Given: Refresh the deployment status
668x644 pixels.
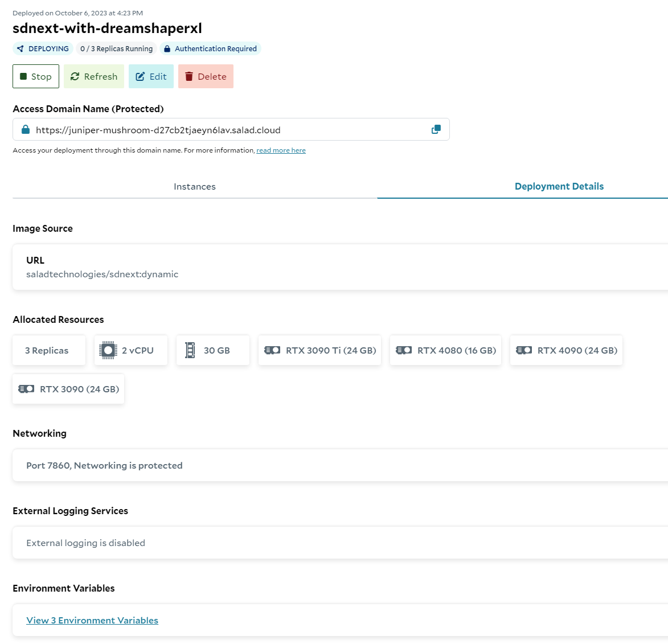Looking at the screenshot, I should tap(94, 76).
